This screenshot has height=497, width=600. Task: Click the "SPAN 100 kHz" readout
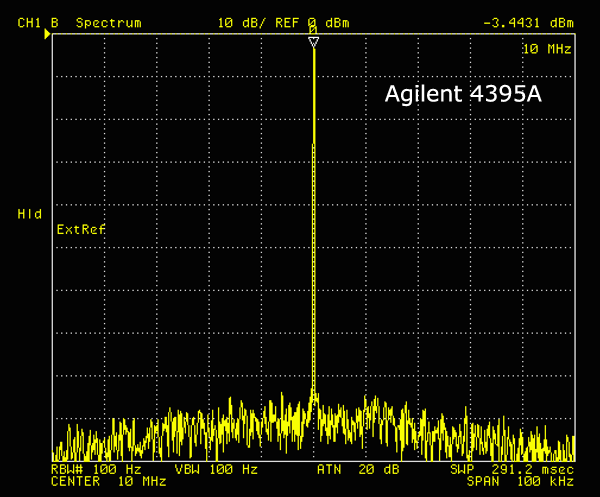coord(520,481)
